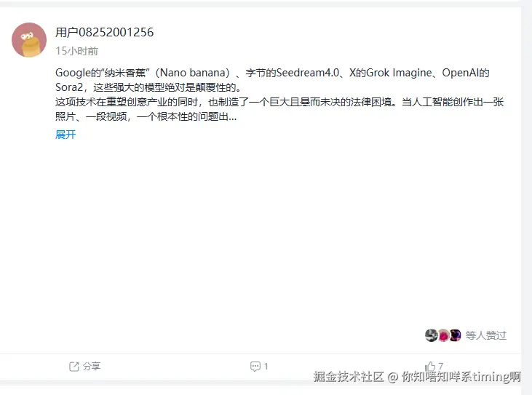532x395 pixels.
Task: View the dark purple liker avatar
Action: point(455,335)
